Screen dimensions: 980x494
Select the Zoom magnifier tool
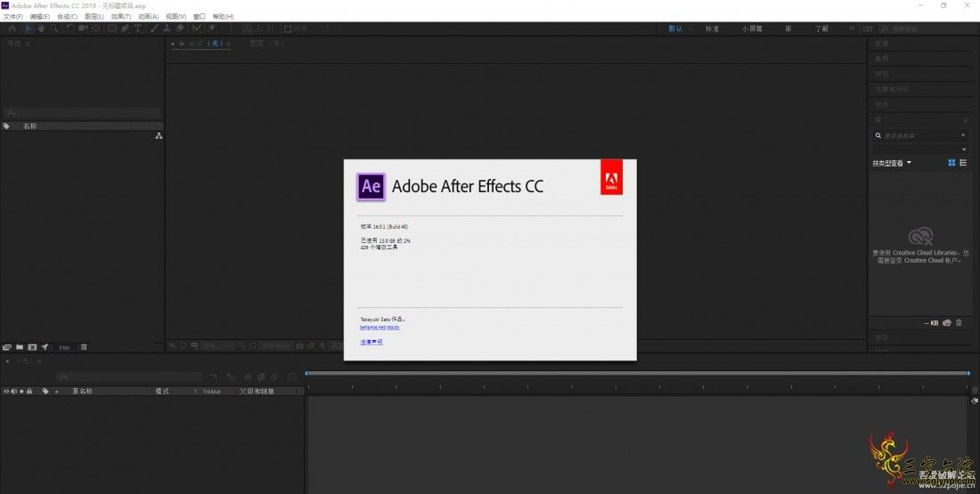click(x=53, y=28)
